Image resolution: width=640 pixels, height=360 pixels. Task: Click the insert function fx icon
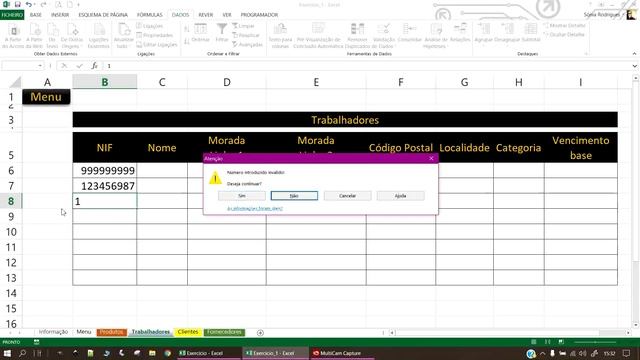coord(94,66)
